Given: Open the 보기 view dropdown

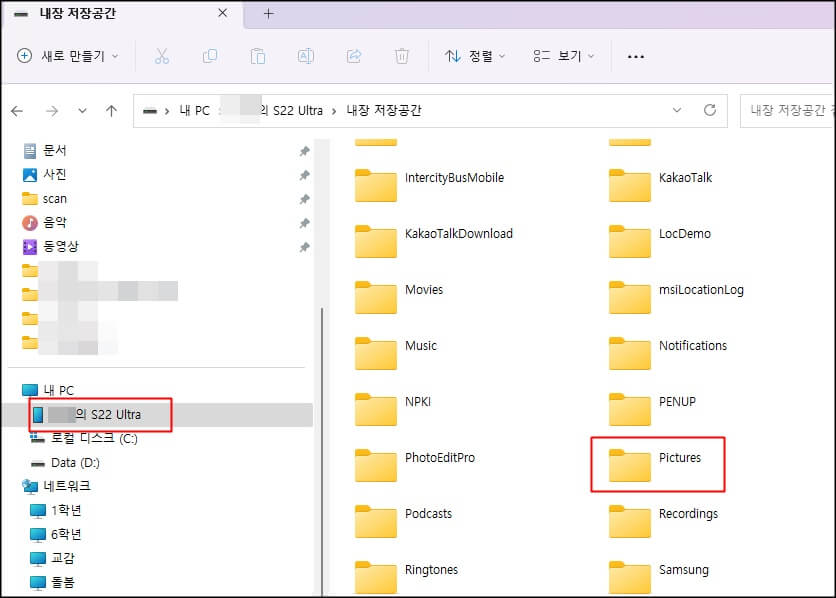Looking at the screenshot, I should [x=563, y=56].
